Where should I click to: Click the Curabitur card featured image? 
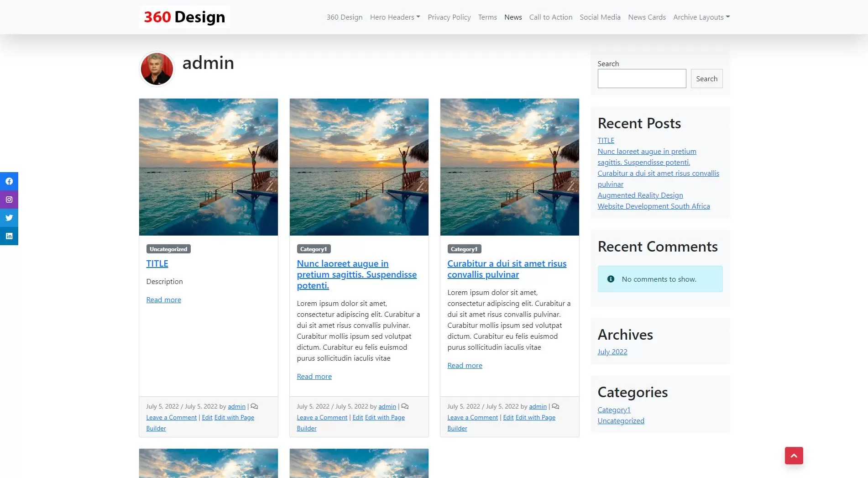point(510,167)
